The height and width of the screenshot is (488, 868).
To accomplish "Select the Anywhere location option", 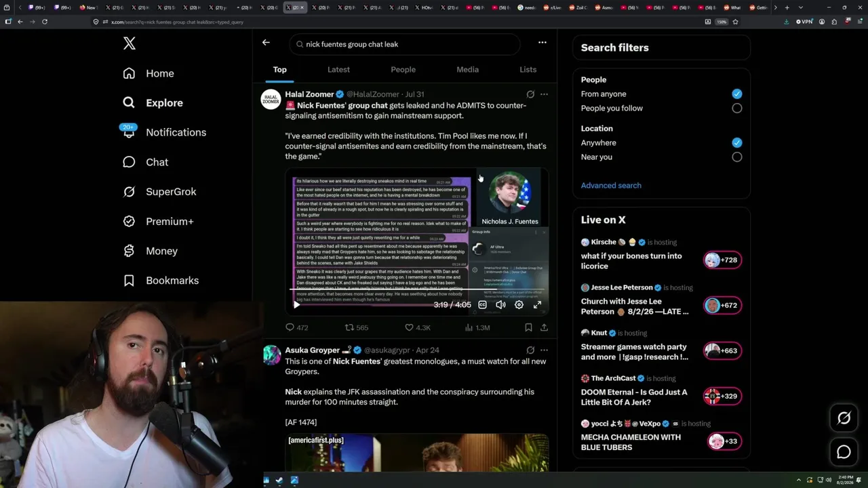I will pos(736,143).
